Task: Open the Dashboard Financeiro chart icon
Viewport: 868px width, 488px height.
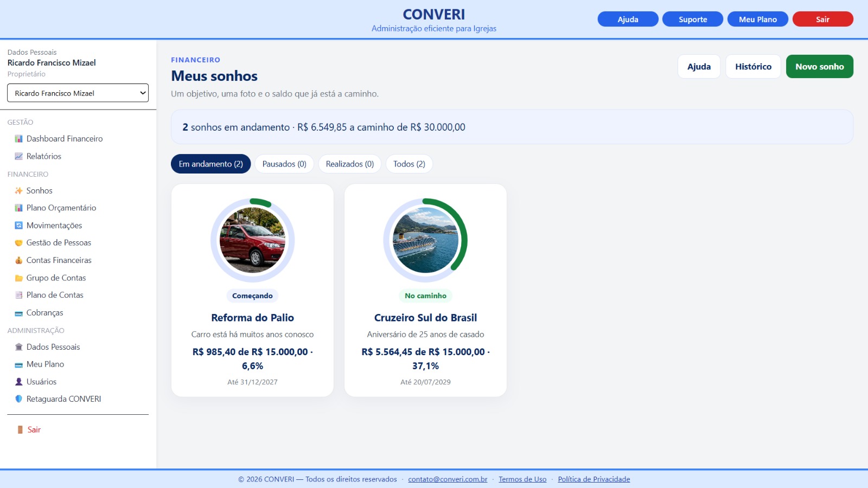Action: coord(18,139)
